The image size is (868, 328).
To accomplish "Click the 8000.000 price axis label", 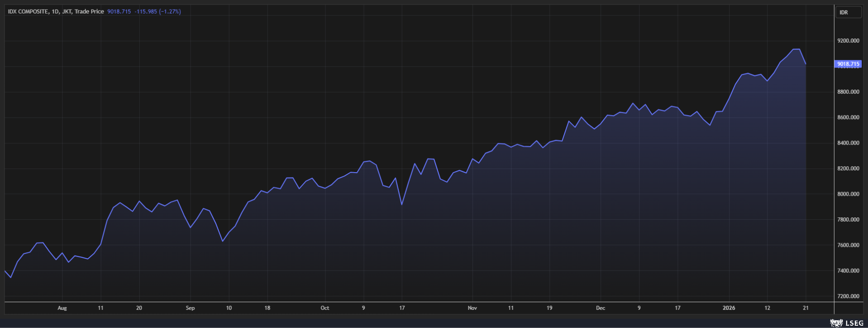I will tap(848, 194).
